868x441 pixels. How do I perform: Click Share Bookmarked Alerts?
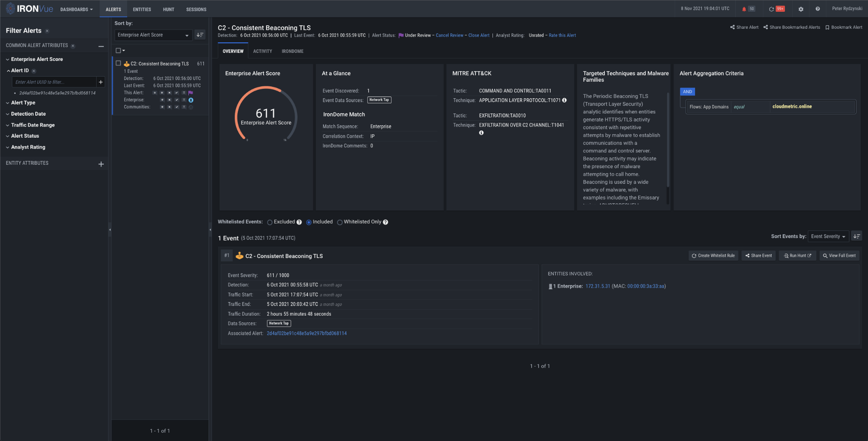pyautogui.click(x=792, y=27)
